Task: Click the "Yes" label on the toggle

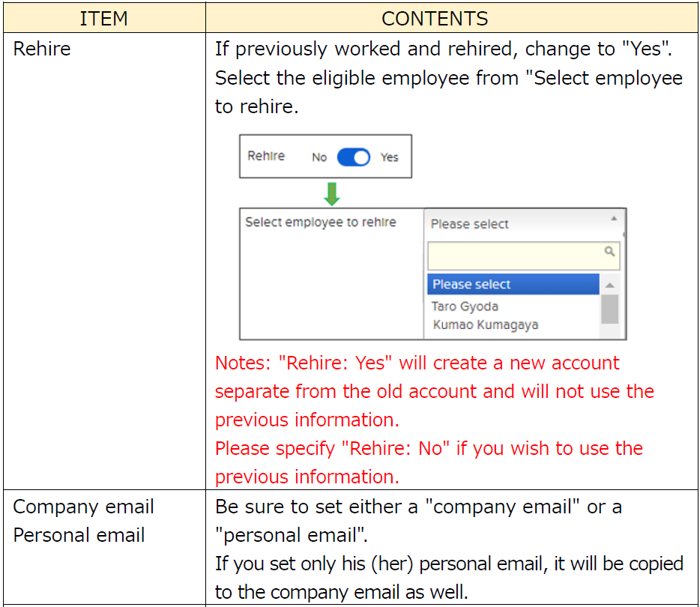Action: click(390, 158)
